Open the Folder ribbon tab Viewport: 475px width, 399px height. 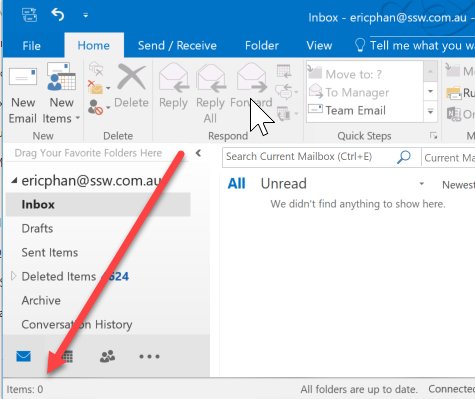pos(262,45)
